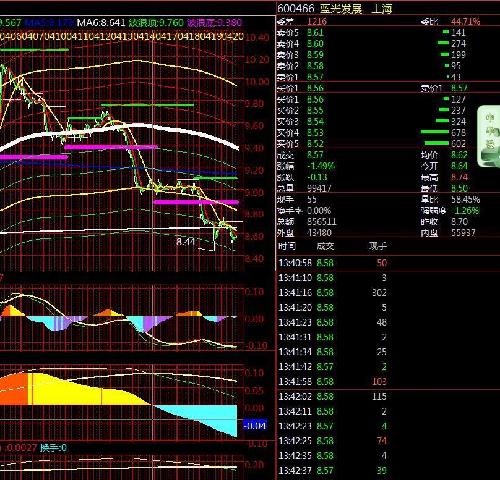The width and height of the screenshot is (500, 480).
Task: Click the 成交 column header in tick list
Action: coord(325,246)
